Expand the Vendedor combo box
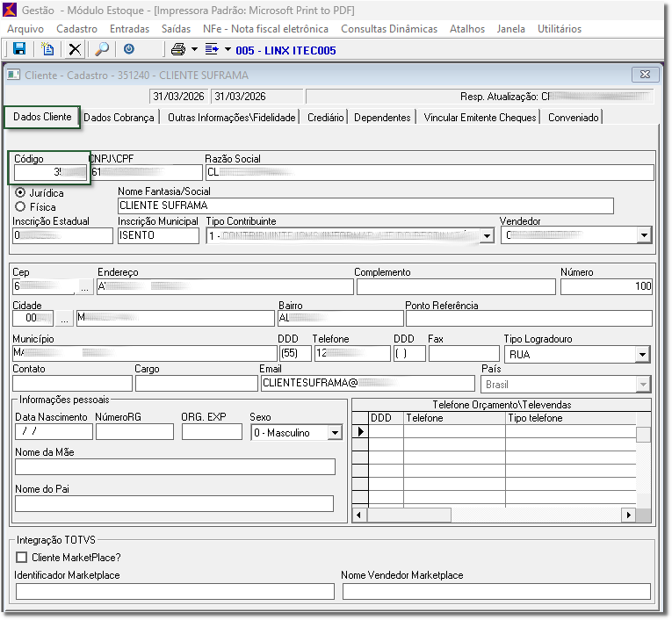 [643, 235]
